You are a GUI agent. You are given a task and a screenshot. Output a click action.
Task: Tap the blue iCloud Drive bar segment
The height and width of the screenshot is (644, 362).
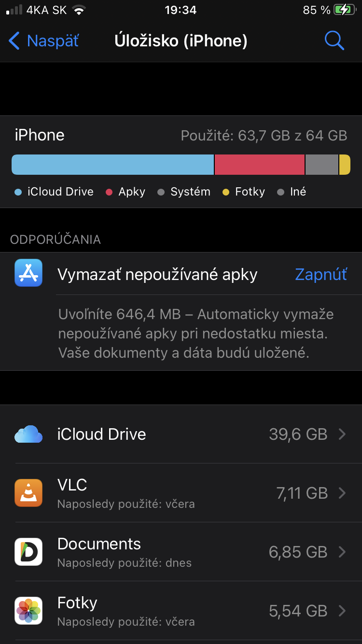tap(112, 165)
